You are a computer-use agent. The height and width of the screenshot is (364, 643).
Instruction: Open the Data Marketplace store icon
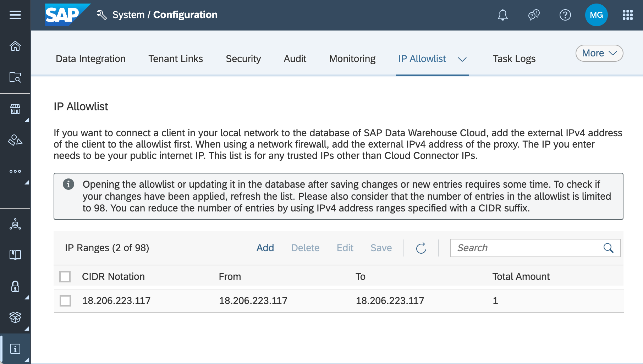tap(15, 109)
